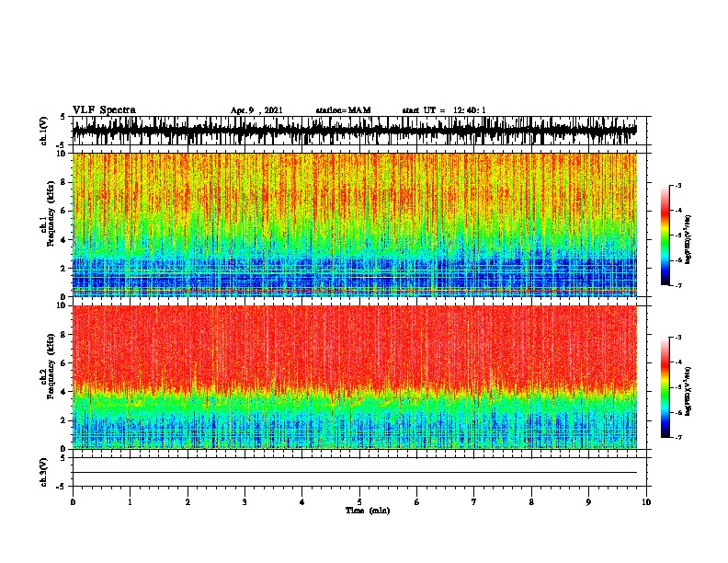Click the "-7" label on ch.2 colorbar
The width and height of the screenshot is (728, 563).
tap(678, 438)
